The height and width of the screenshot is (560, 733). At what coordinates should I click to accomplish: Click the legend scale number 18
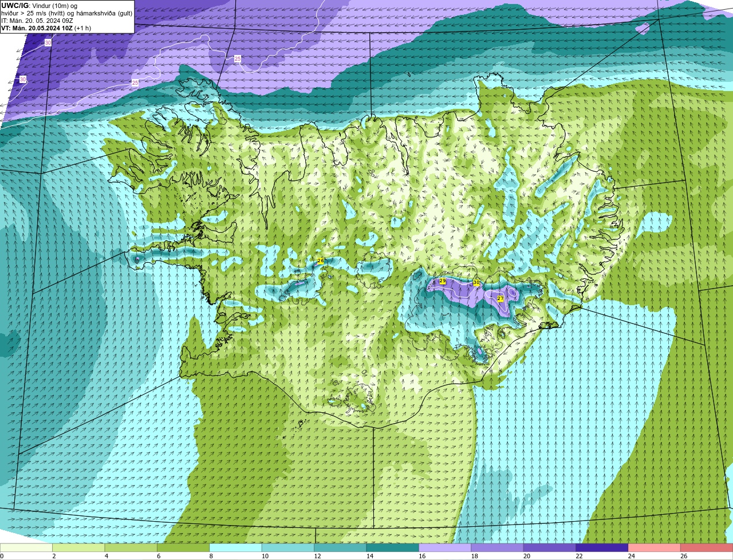click(x=475, y=556)
